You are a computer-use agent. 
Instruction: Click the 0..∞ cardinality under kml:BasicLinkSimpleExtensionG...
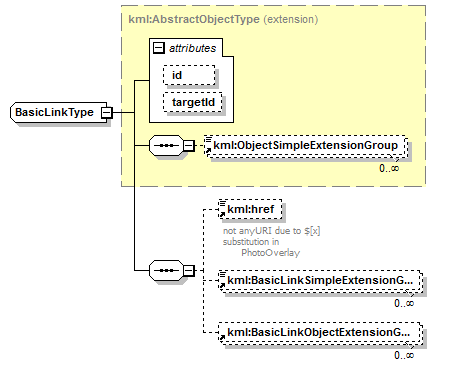(404, 303)
